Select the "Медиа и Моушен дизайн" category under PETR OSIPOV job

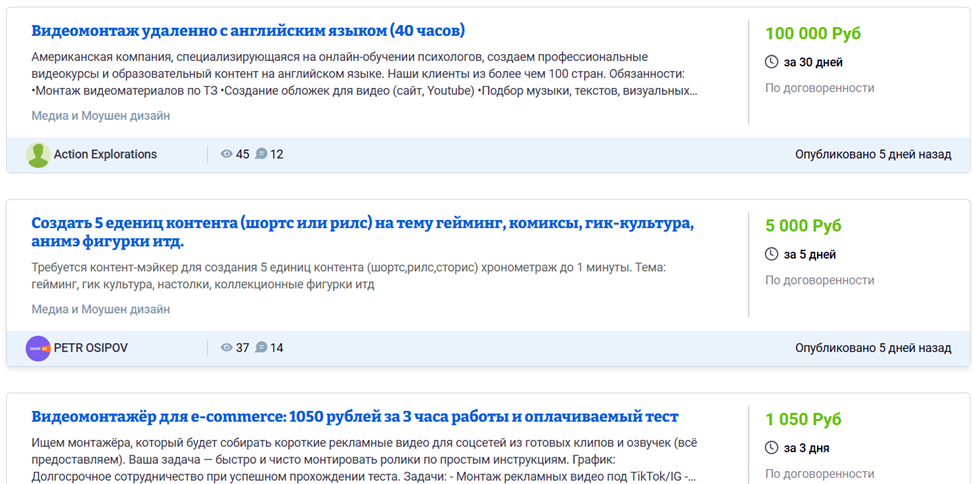click(101, 309)
